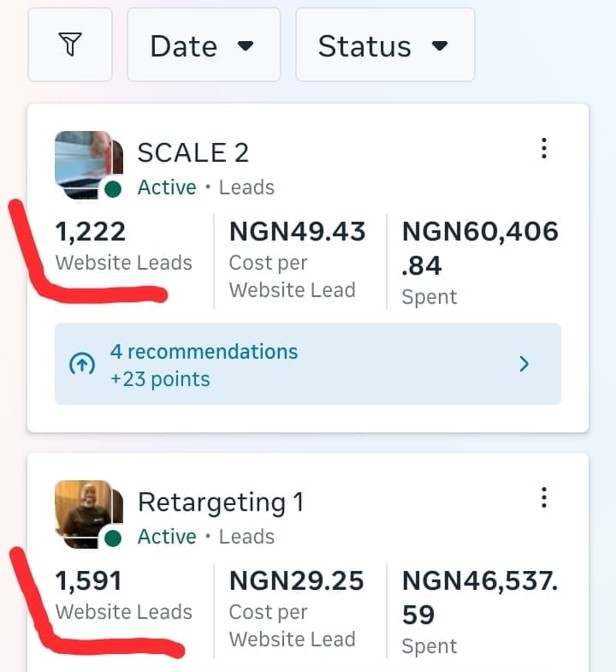Select the NGN60,406.84 Spent metric
This screenshot has height=672, width=616.
480,261
